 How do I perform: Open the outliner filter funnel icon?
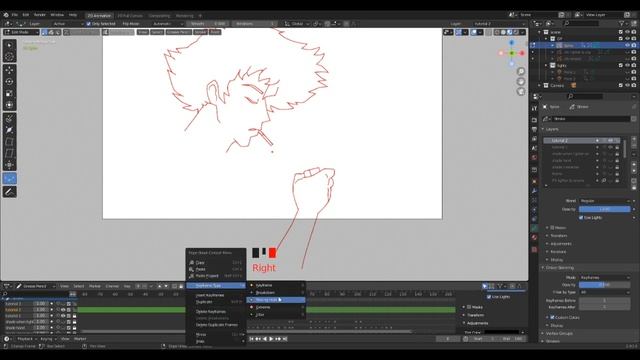[622, 23]
